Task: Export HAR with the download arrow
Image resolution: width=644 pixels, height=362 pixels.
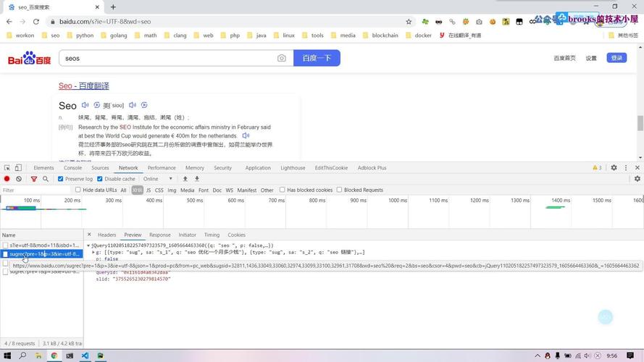Action: 197,179
